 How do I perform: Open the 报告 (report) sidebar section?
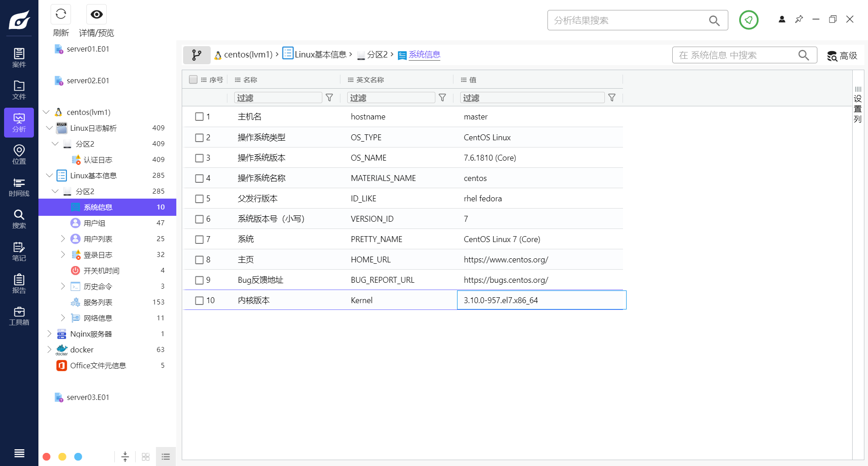[19, 284]
